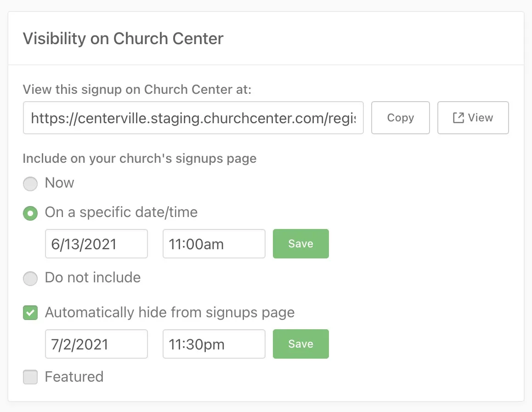Click the 6/13/2021 date field
The height and width of the screenshot is (412, 532).
click(96, 244)
